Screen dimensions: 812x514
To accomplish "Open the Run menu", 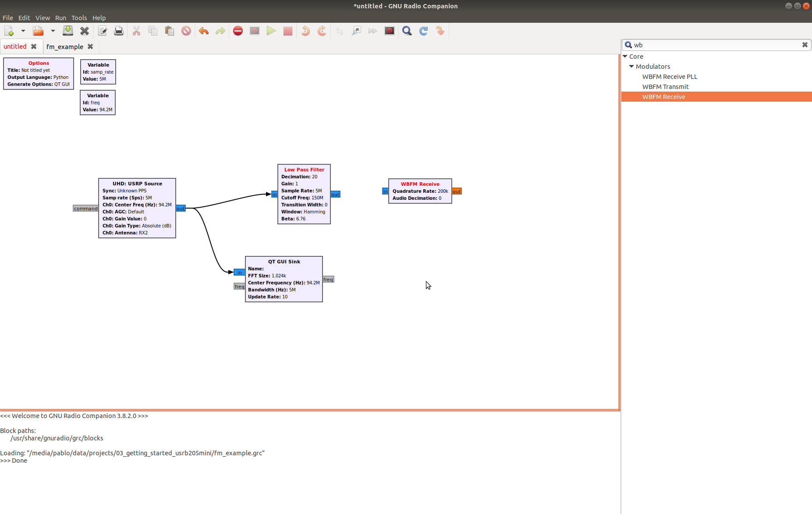I will click(60, 18).
